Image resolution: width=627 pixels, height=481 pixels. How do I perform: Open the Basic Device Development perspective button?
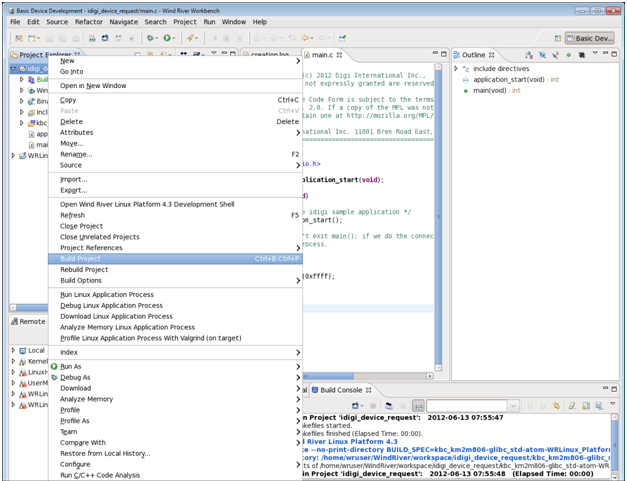[591, 38]
